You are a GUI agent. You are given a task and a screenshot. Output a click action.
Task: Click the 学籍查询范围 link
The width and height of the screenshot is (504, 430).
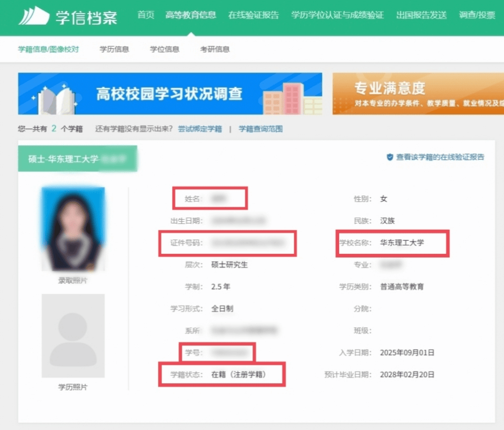[261, 129]
